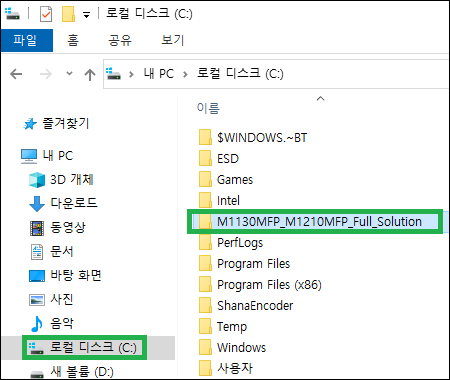The width and height of the screenshot is (450, 380).
Task: Open the Quick Access Toolbar customize dropdown
Action: 86,15
